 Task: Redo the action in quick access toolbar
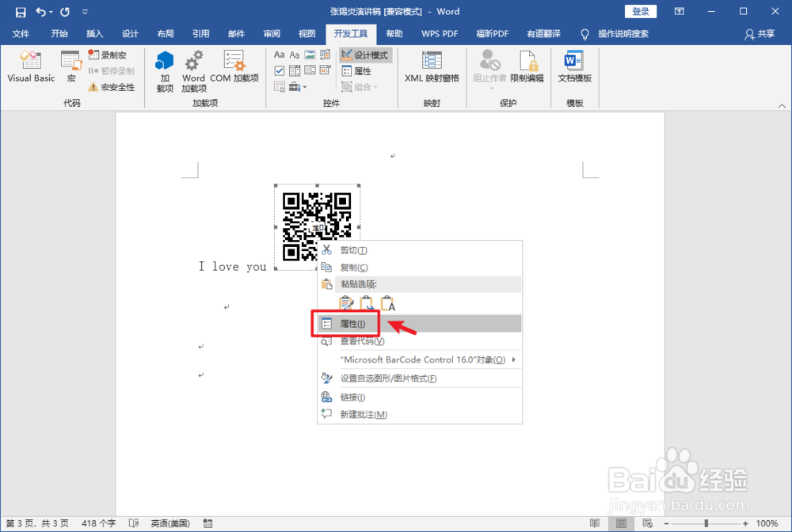65,12
